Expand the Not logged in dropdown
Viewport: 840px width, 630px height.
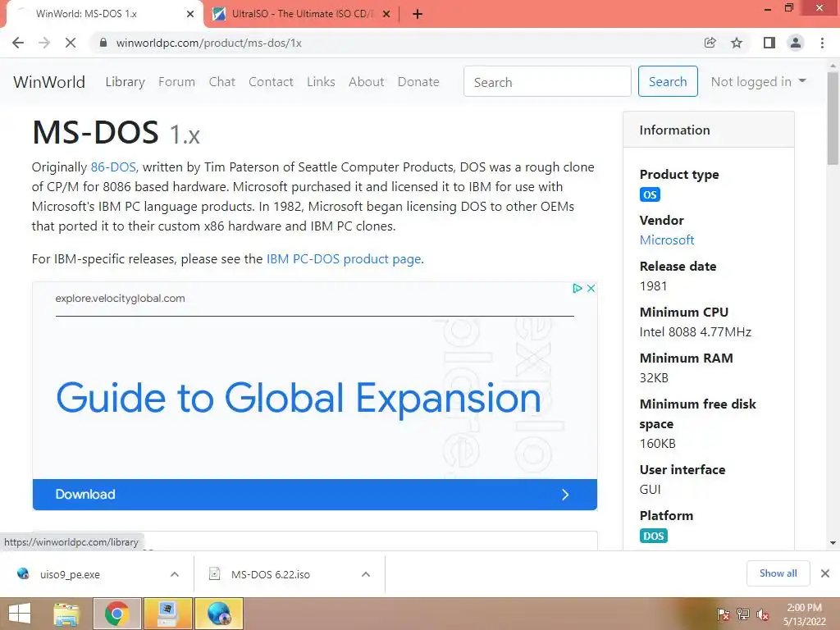[x=758, y=81]
